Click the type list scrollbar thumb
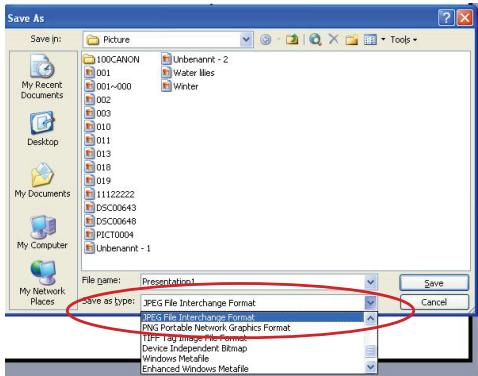 (x=370, y=351)
